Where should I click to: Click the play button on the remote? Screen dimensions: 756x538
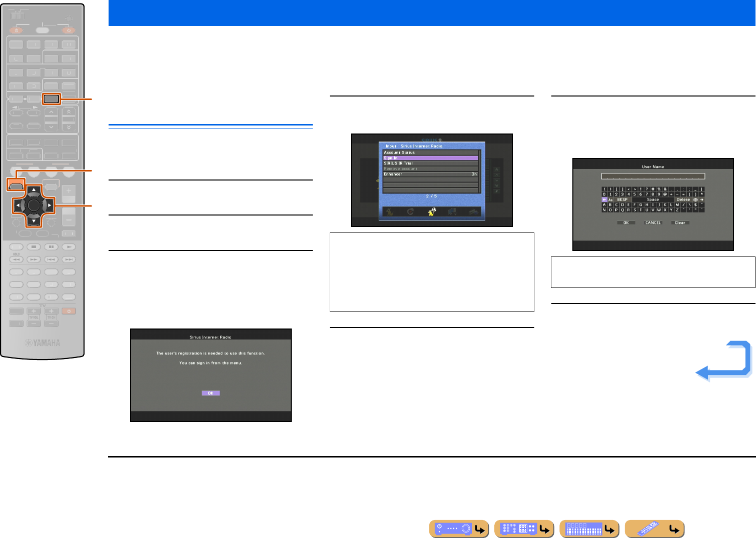click(x=69, y=246)
